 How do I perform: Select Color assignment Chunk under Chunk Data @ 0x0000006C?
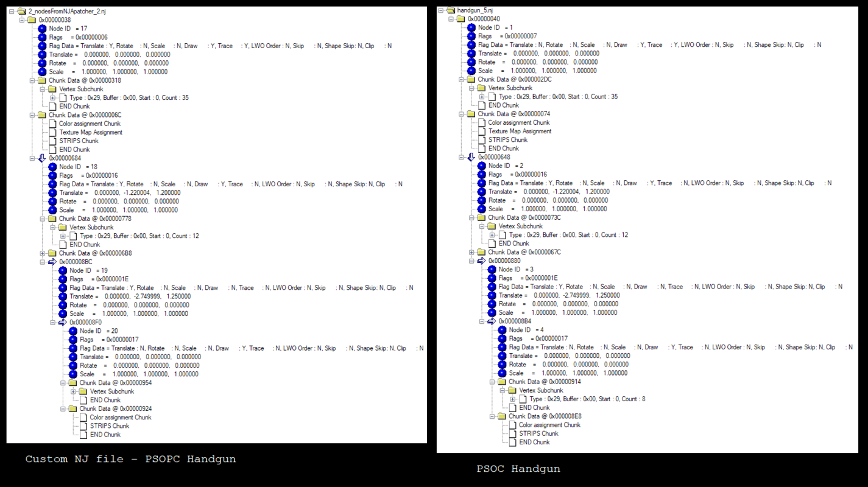[91, 124]
